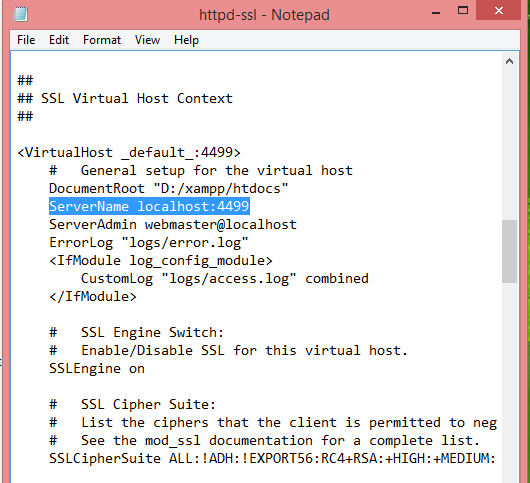Click the SSL Engine Switch comment
Viewport: 530px width, 483px height.
tap(137, 332)
